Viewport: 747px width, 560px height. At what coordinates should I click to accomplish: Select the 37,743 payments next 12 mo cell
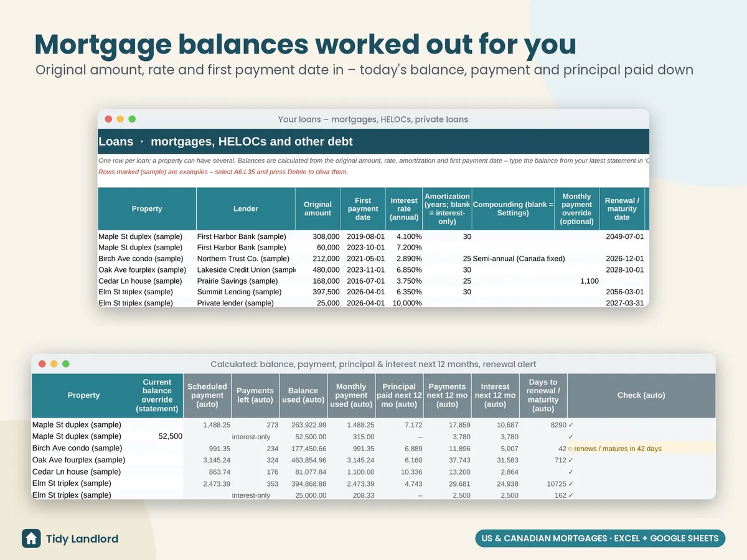pos(447,460)
